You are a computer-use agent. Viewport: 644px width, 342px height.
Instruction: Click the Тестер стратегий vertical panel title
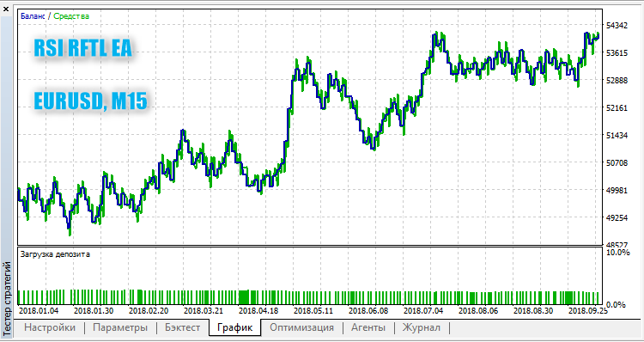(x=6, y=299)
